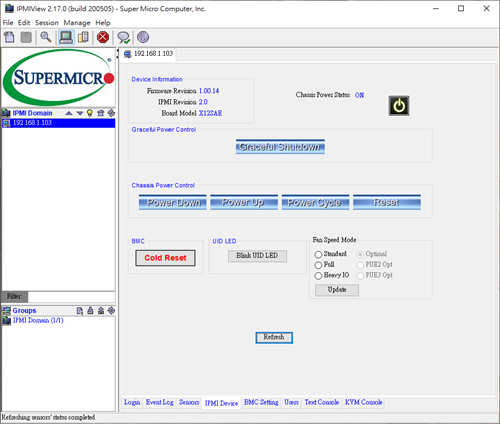Click the purple globe toolbar icon
This screenshot has height=424, width=500.
click(x=143, y=37)
